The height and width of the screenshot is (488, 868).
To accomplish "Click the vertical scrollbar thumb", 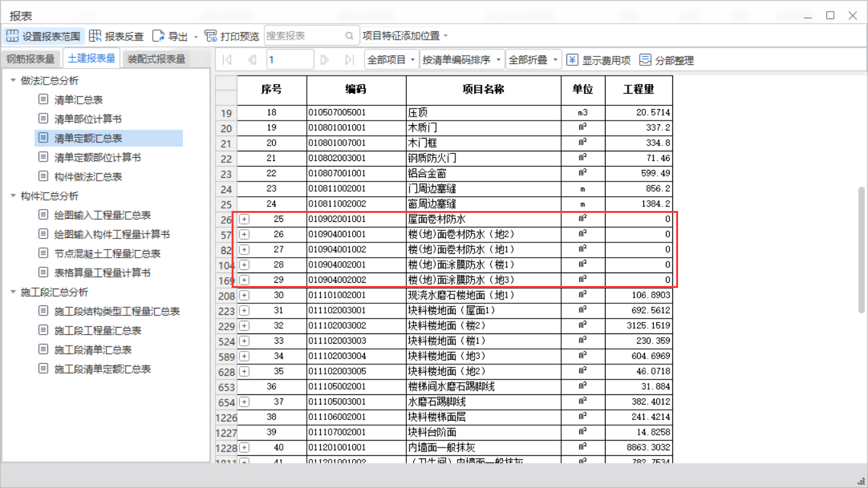I will 862,250.
